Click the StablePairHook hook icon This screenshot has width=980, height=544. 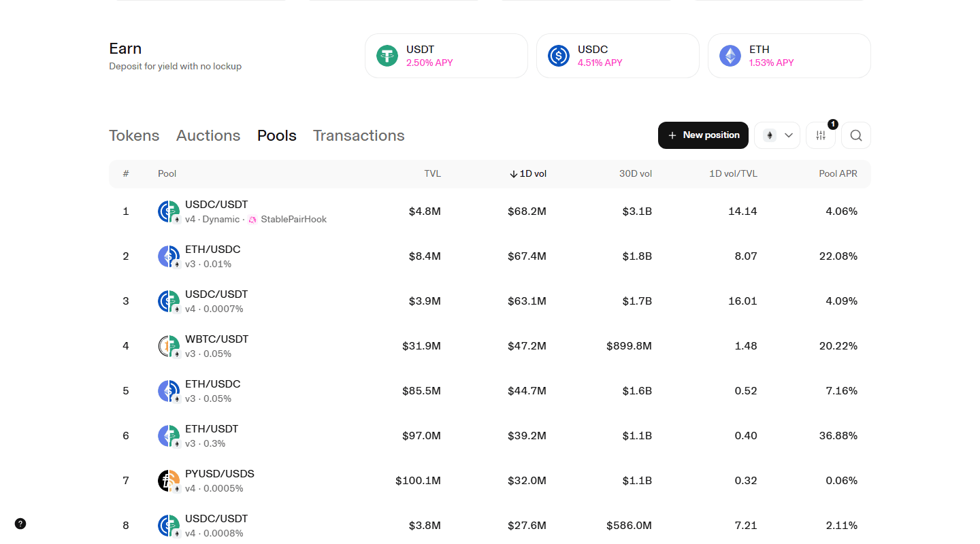click(252, 220)
